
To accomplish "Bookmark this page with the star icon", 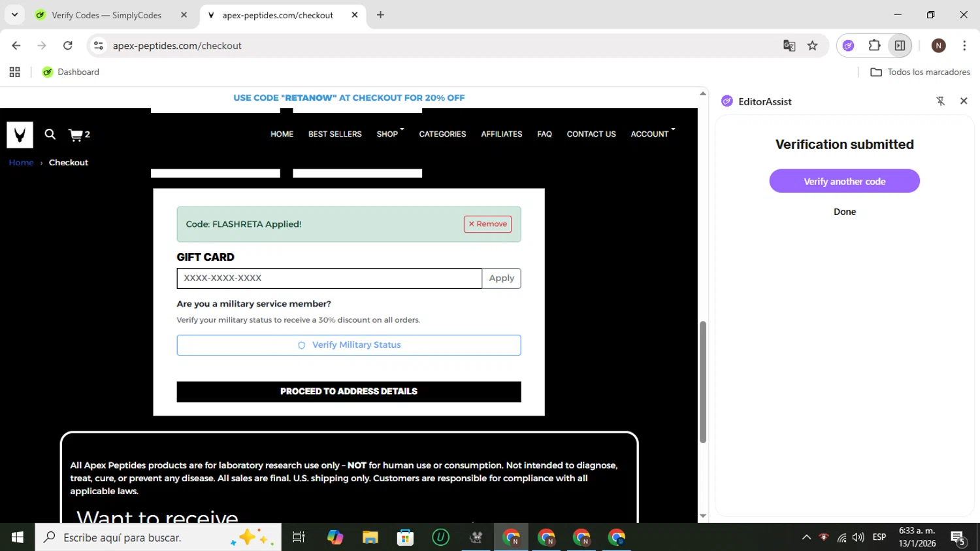I will pos(812,46).
